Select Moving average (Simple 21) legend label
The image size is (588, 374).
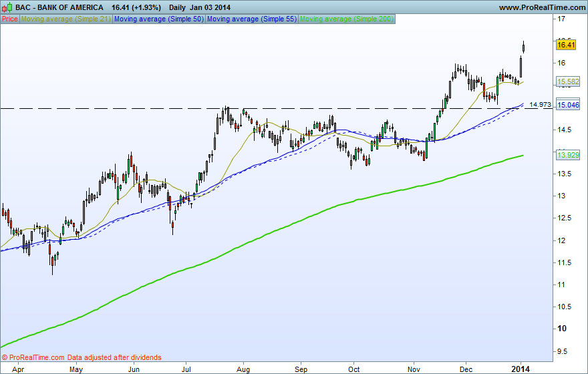65,19
